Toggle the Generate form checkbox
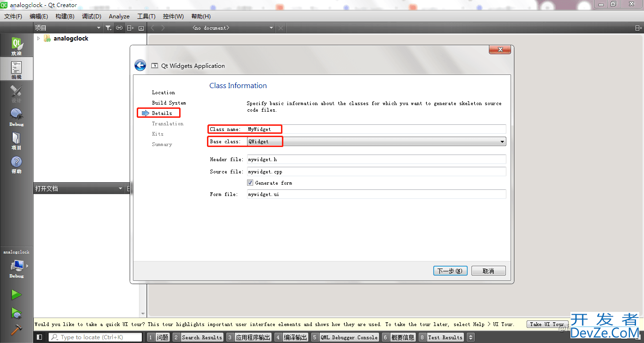 (250, 183)
